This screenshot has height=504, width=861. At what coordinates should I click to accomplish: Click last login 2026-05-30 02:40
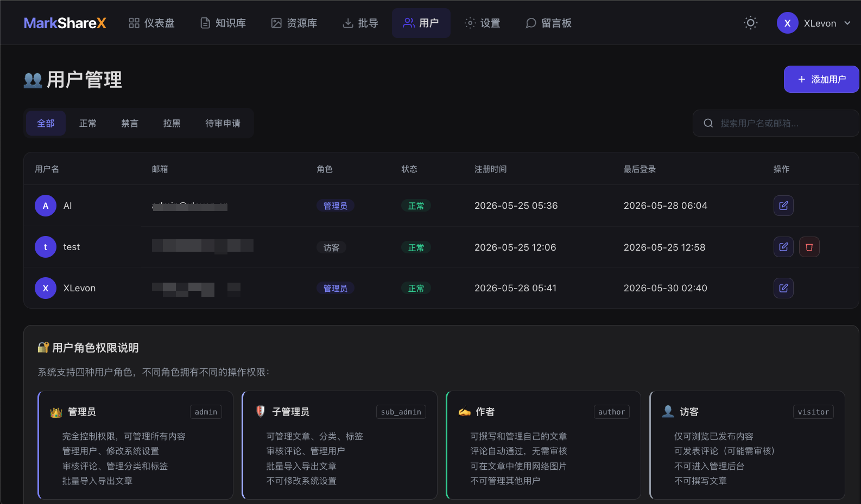666,288
